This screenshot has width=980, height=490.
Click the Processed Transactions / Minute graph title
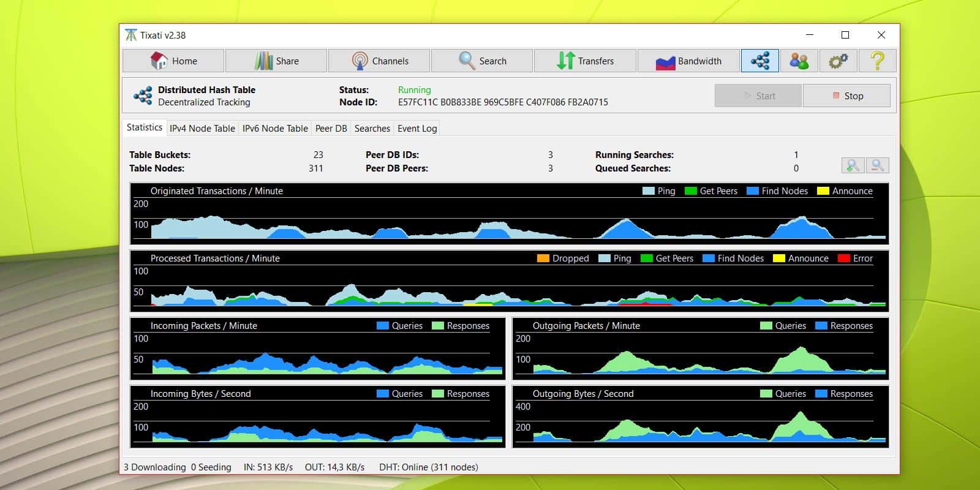(215, 258)
